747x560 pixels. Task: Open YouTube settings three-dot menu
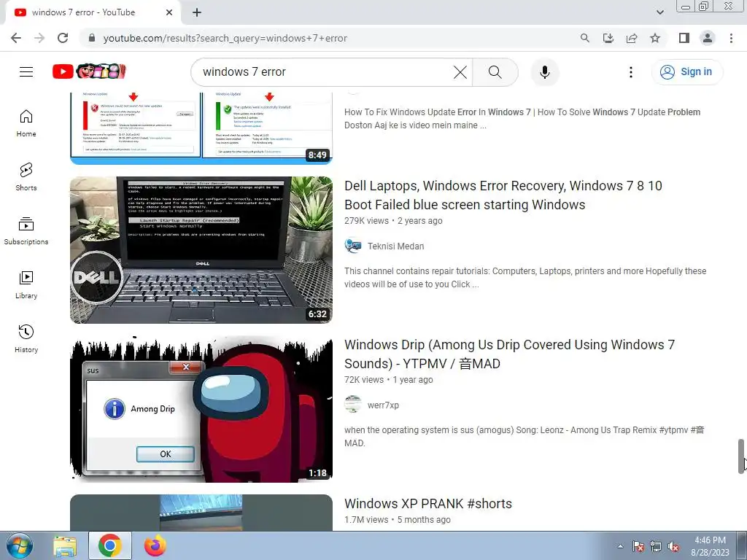(631, 72)
